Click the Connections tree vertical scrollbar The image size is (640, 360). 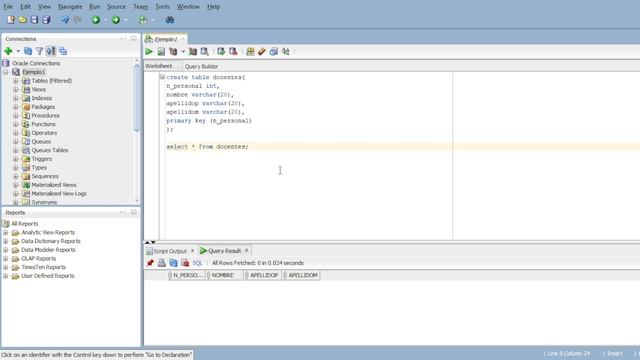(x=136, y=98)
